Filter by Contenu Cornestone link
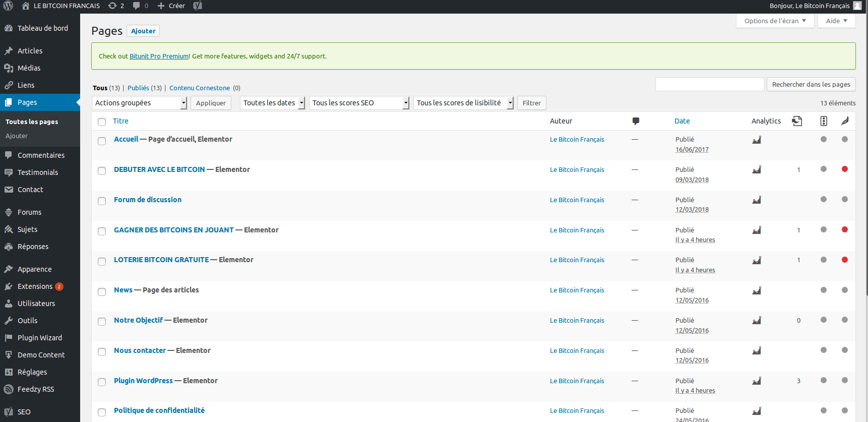This screenshot has height=422, width=868. coord(200,88)
